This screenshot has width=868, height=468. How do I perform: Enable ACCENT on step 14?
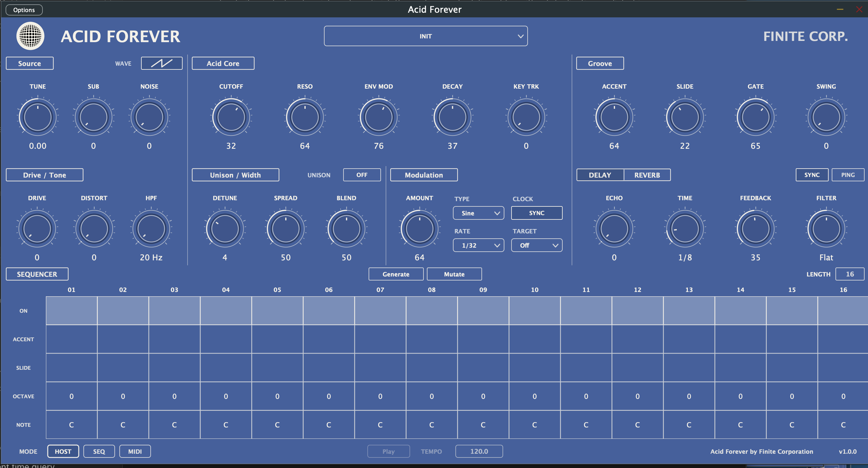coord(741,339)
